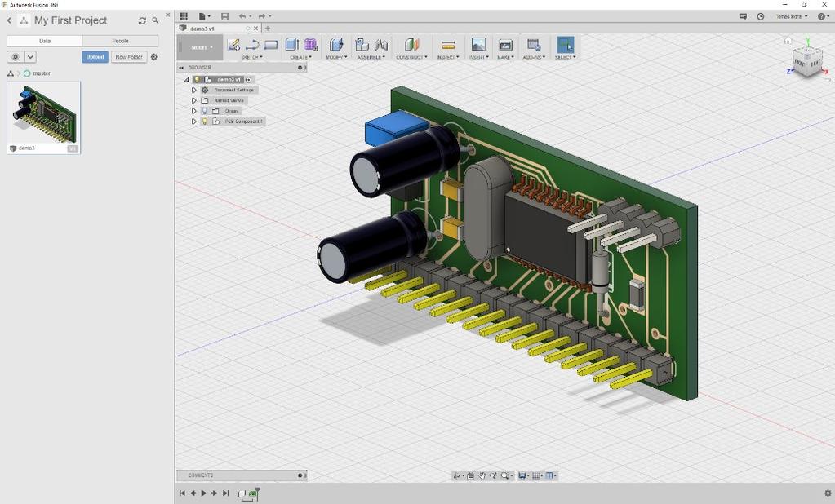Image resolution: width=835 pixels, height=504 pixels.
Task: Expand the Origin node
Action: coord(193,111)
